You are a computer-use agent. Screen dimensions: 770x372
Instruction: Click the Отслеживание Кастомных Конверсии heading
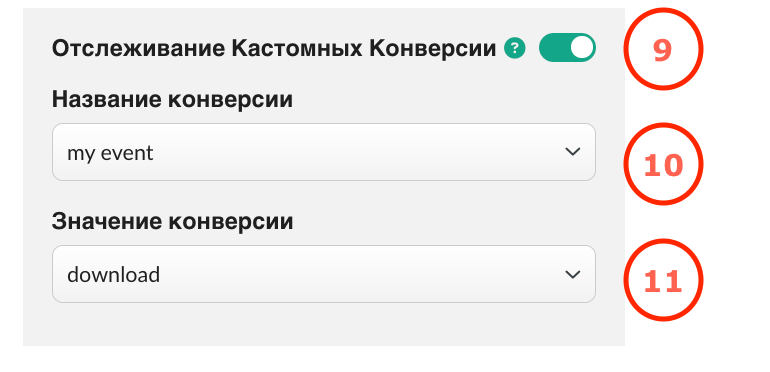coord(274,49)
